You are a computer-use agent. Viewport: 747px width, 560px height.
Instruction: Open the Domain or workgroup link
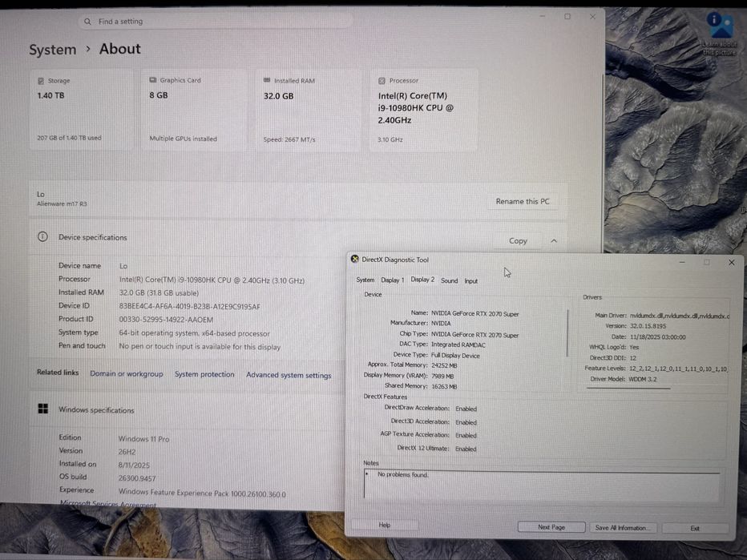(x=127, y=374)
